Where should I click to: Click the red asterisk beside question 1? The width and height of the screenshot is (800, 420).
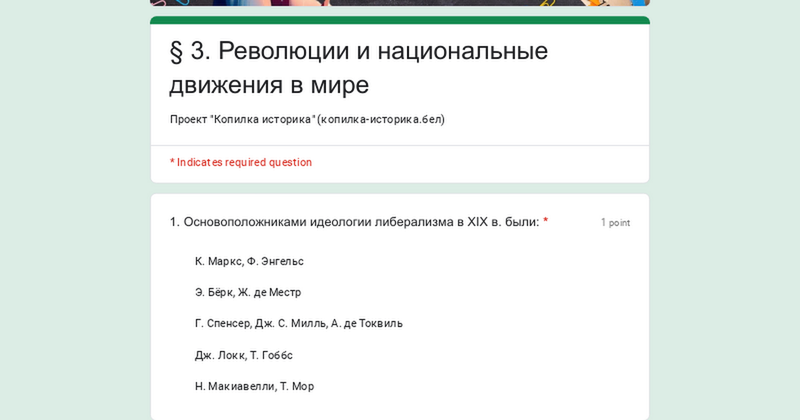[x=546, y=221]
